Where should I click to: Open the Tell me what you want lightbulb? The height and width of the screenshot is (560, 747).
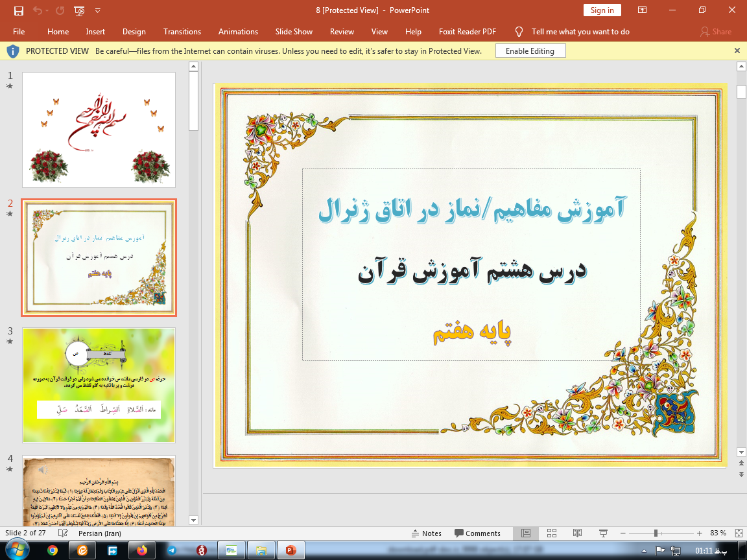tap(519, 32)
